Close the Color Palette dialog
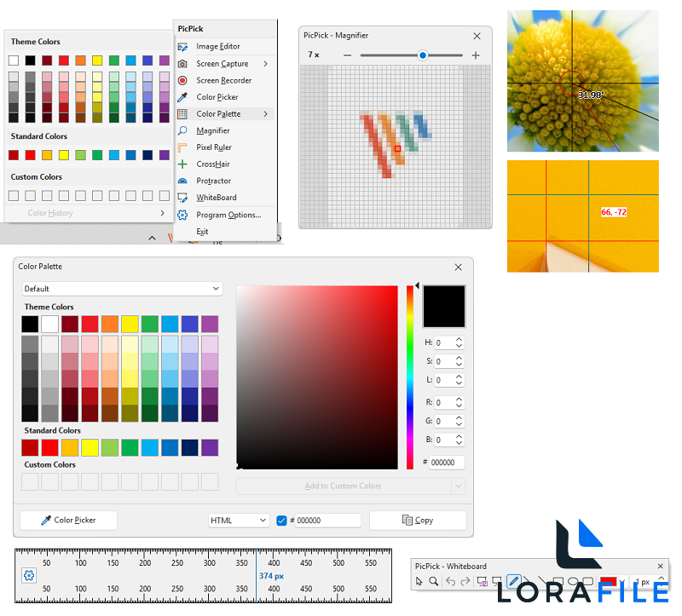682x616 pixels. click(x=459, y=268)
